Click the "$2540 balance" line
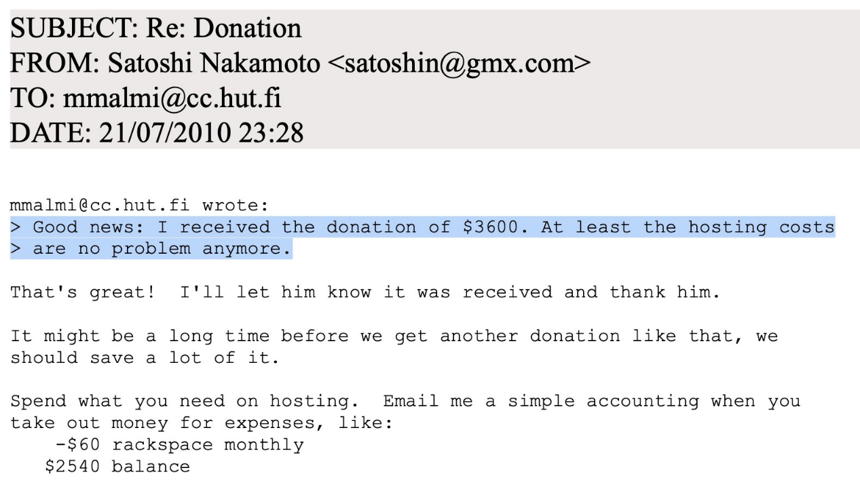This screenshot has height=504, width=860. [x=117, y=467]
